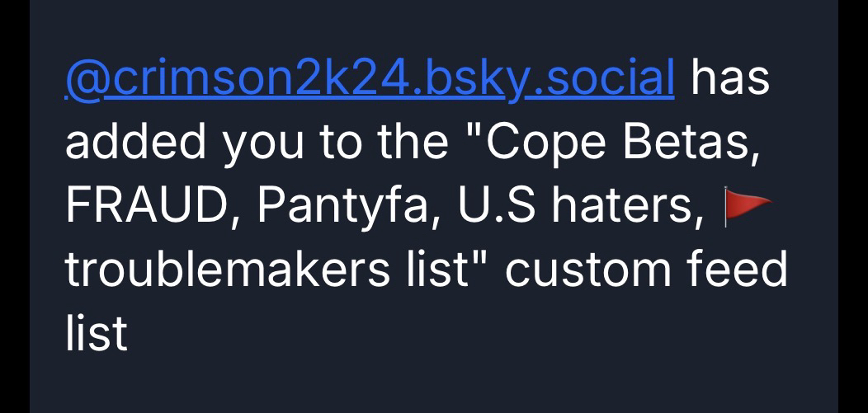Screen dimensions: 868x413
Task: Click the @ symbol starting the handle
Action: 85,78
